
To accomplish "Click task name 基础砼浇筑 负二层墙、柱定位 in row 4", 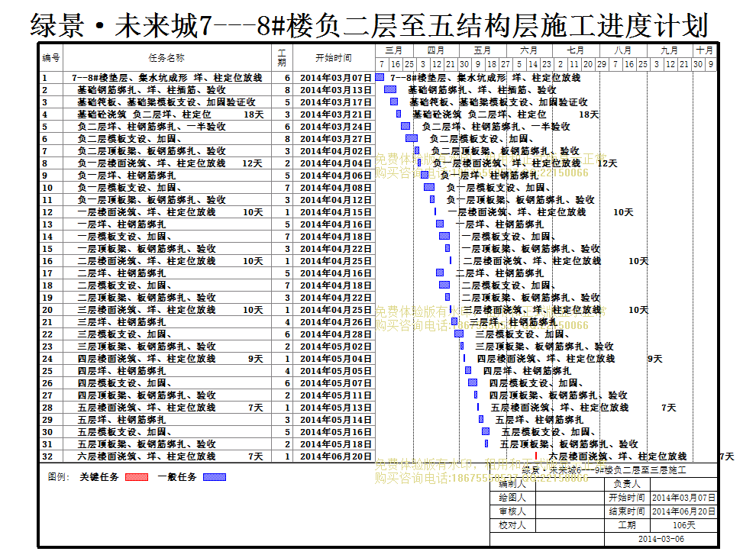I will (144, 115).
